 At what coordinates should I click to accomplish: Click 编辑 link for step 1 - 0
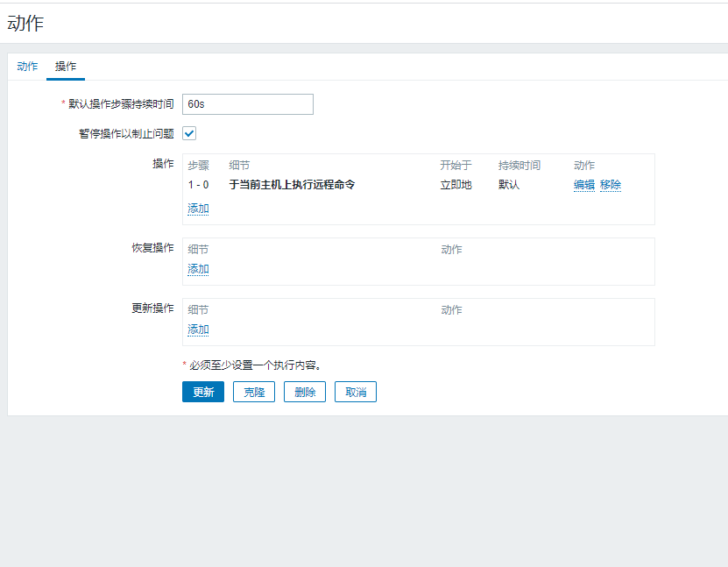coord(583,185)
